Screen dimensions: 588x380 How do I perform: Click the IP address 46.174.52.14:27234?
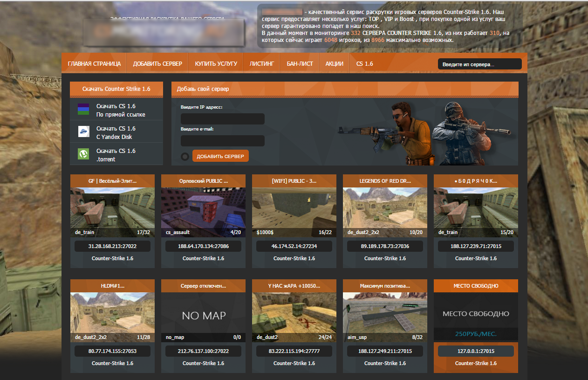[x=294, y=246]
